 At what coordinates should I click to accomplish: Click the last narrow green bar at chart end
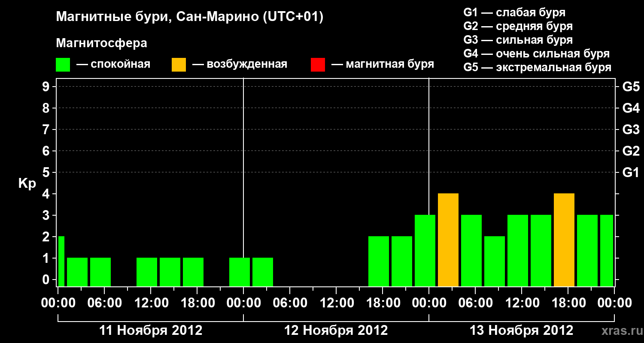click(x=607, y=251)
